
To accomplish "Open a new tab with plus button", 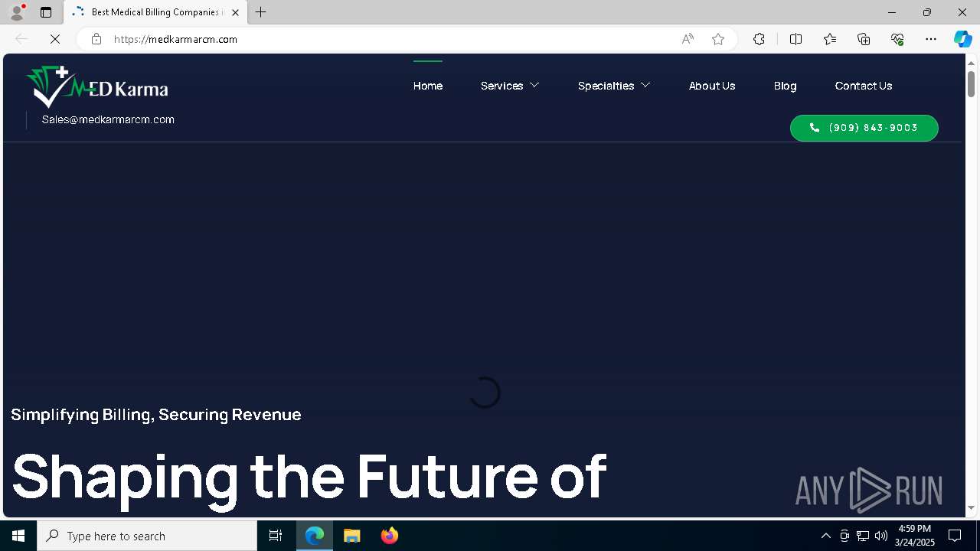I will point(261,12).
